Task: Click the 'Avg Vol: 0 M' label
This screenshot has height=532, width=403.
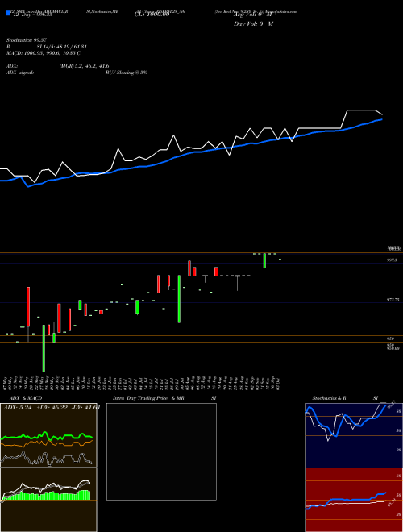Action: pyautogui.click(x=253, y=15)
